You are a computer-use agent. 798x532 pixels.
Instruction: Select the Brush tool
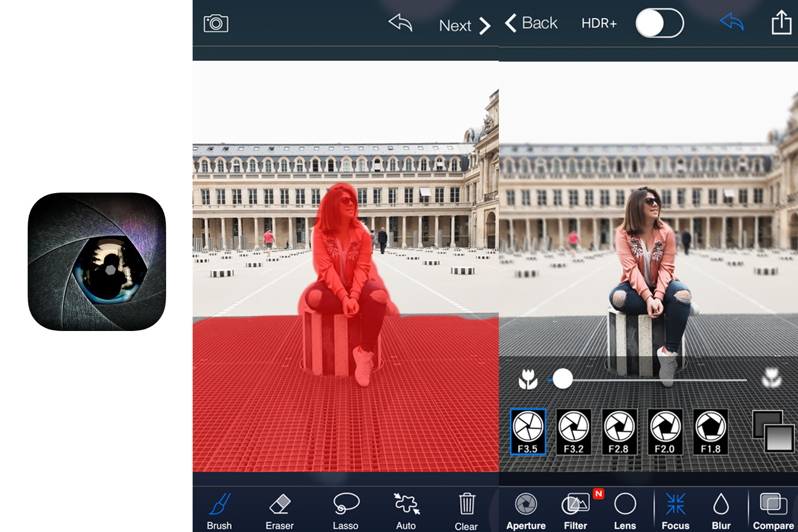219,510
